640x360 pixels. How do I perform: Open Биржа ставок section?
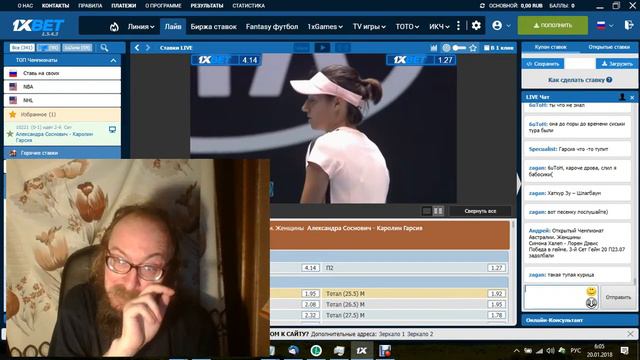point(213,27)
